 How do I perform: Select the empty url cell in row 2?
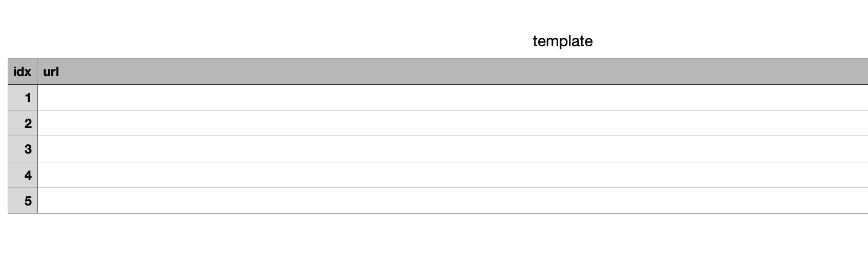coord(453,123)
